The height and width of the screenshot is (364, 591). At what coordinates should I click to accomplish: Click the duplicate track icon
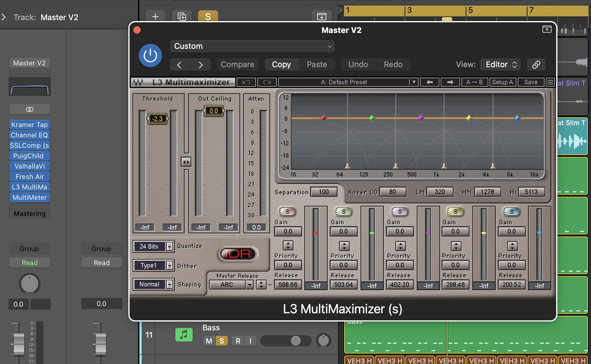[182, 16]
